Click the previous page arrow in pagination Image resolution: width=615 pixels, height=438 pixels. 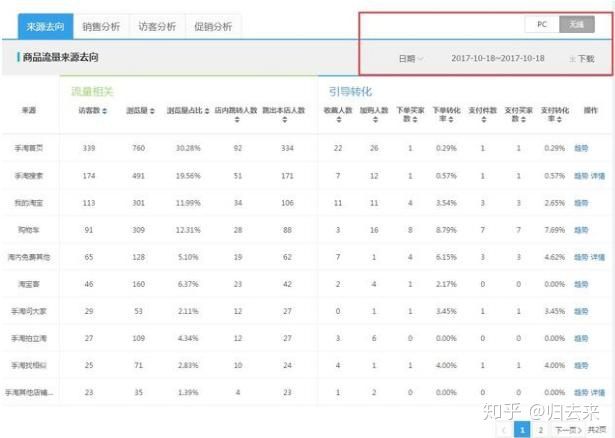point(505,428)
